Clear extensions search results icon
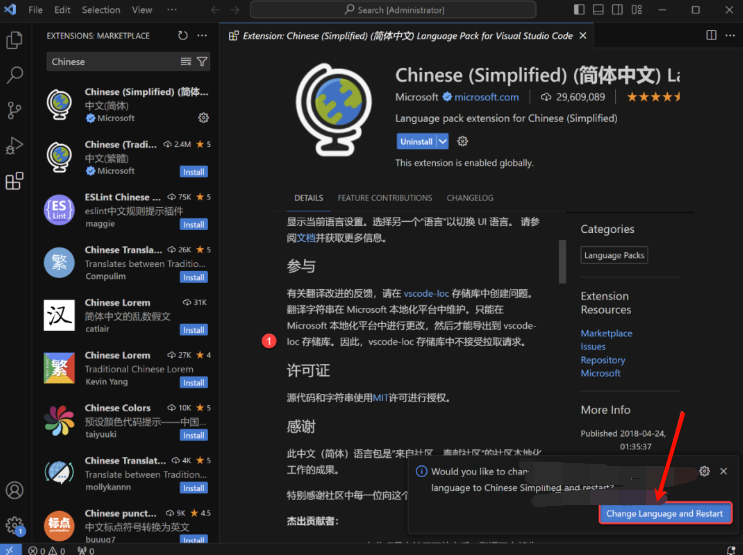Image resolution: width=743 pixels, height=555 pixels. click(x=186, y=62)
